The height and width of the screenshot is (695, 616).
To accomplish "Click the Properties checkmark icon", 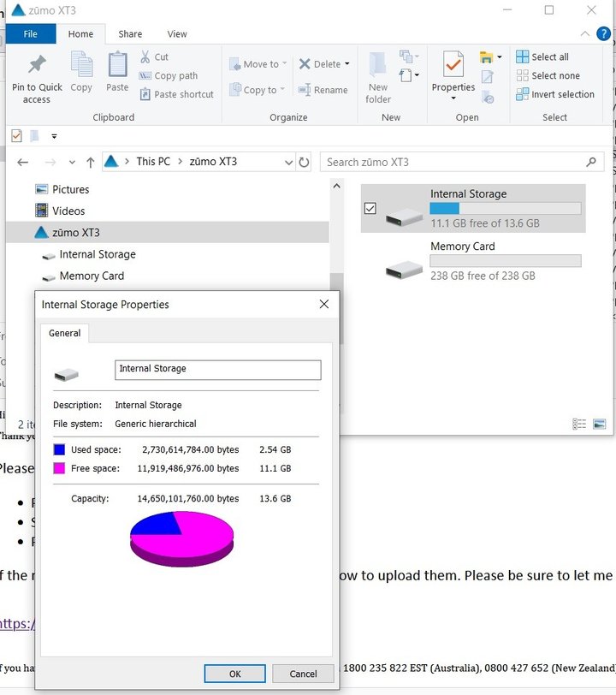I will pos(453,65).
